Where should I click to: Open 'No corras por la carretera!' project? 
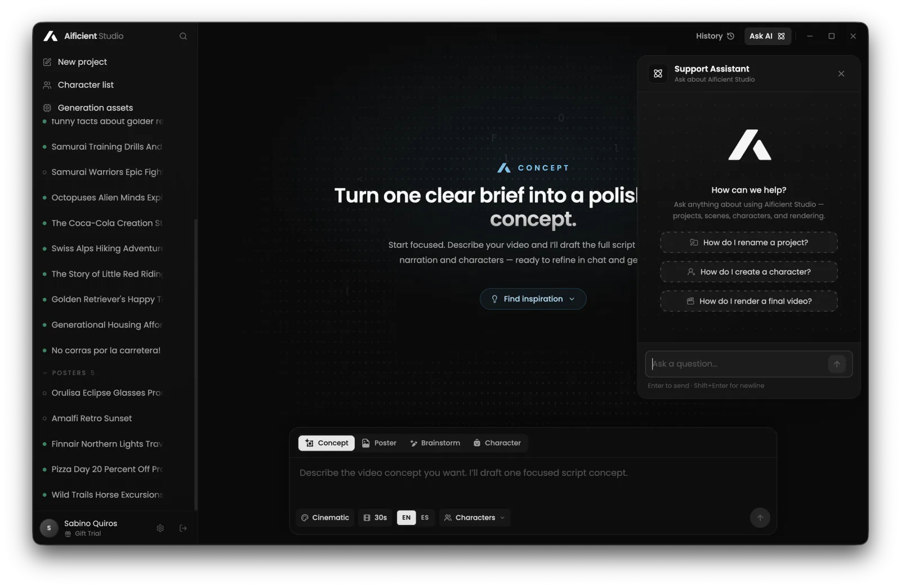(106, 350)
